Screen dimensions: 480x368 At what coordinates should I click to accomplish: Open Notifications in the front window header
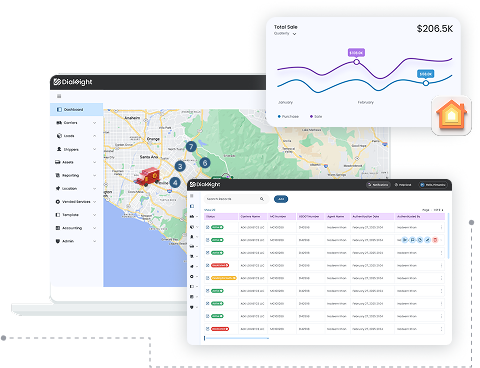click(x=378, y=185)
